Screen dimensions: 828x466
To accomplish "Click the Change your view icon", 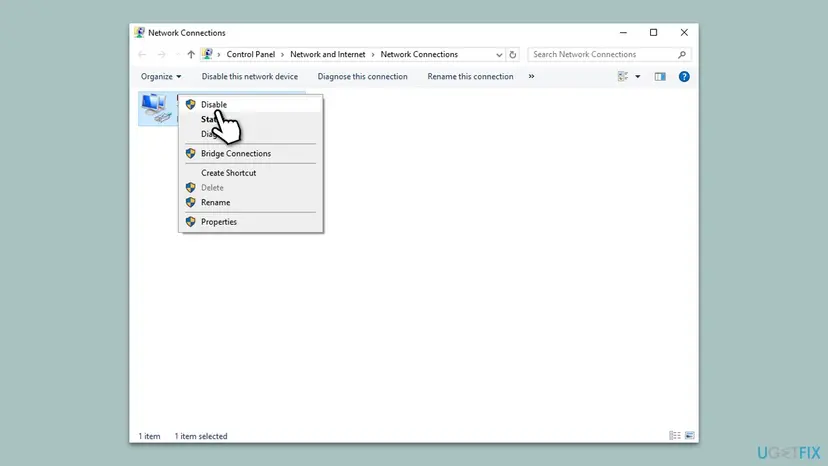I will (x=623, y=77).
